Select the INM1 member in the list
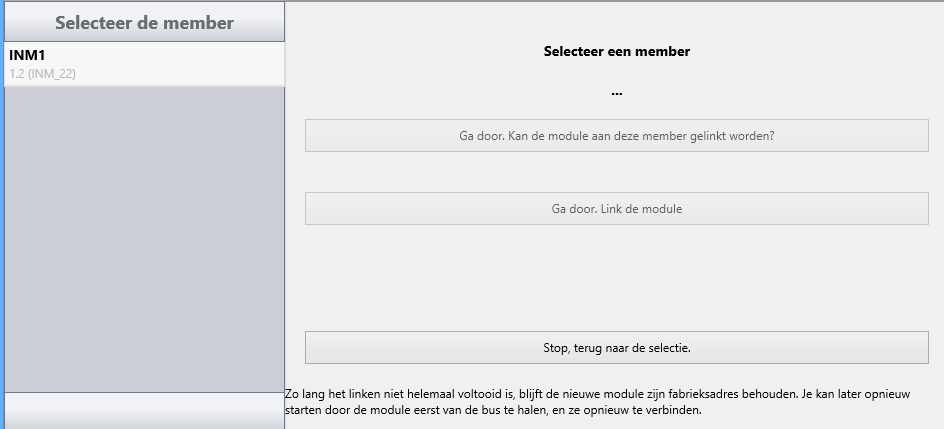This screenshot has width=944, height=429. (144, 64)
